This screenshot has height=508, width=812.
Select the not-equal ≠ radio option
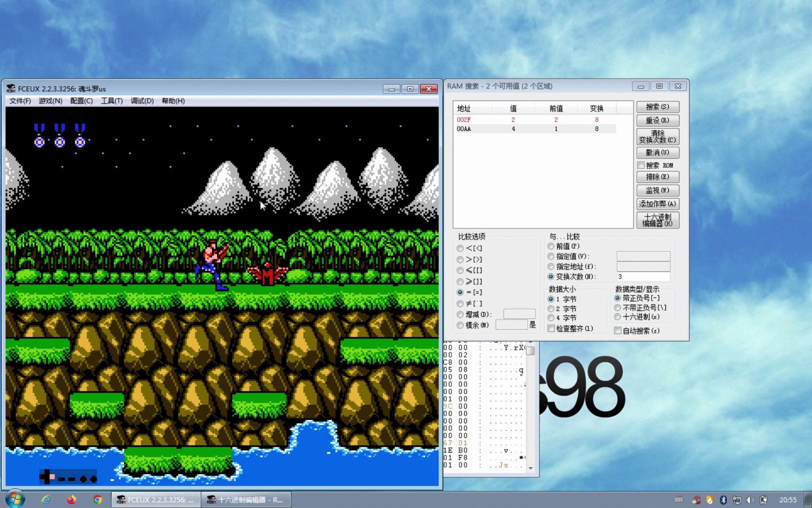coord(460,304)
